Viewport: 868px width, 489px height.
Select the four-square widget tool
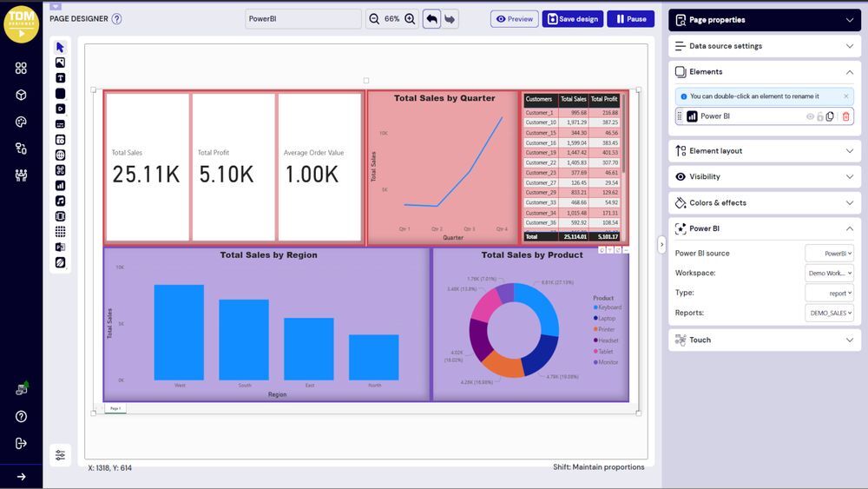(61, 170)
